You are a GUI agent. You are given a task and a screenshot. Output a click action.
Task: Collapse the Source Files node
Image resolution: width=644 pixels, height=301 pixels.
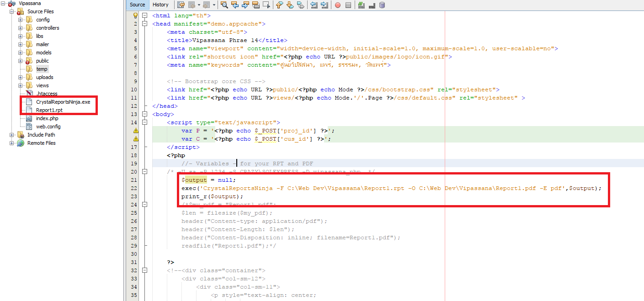click(12, 11)
